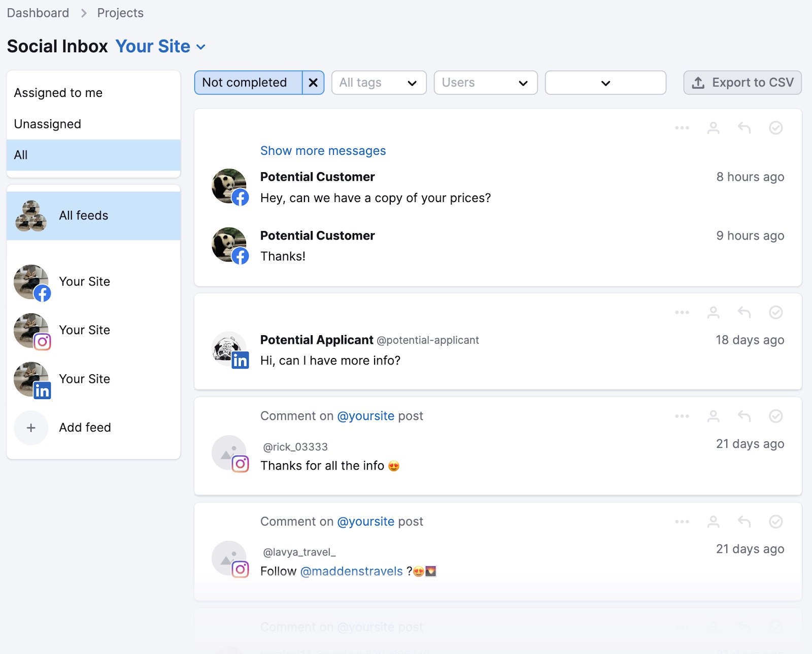812x654 pixels.
Task: Switch to the Unassigned inbox view
Action: [47, 123]
